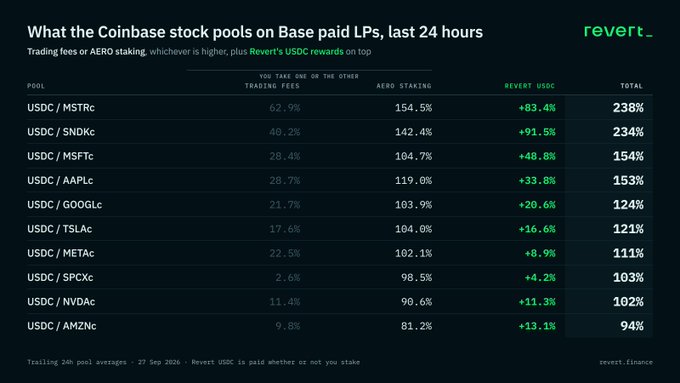Click the POOL column header

[x=36, y=86]
